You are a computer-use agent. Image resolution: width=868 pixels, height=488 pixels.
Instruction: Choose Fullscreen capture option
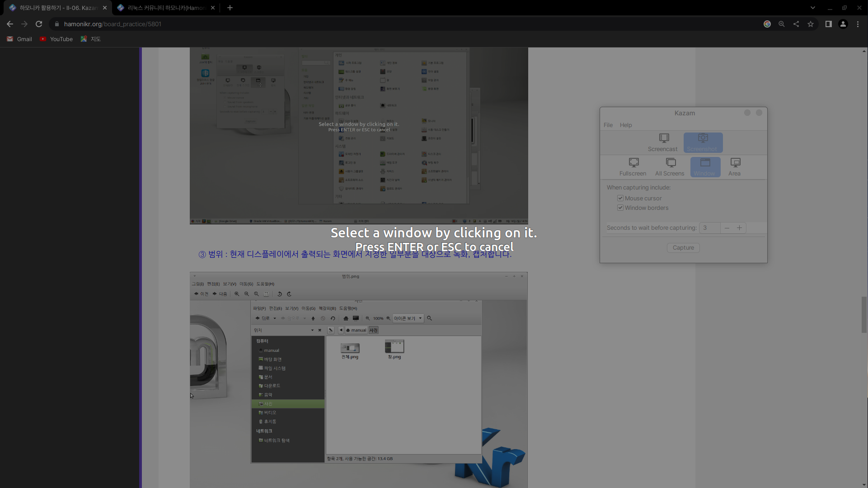coord(633,167)
